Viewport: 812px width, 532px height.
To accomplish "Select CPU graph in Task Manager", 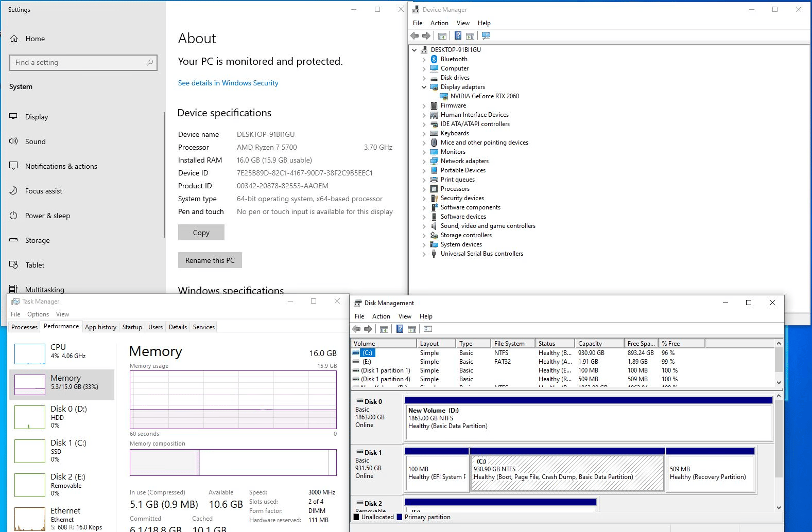I will 62,353.
